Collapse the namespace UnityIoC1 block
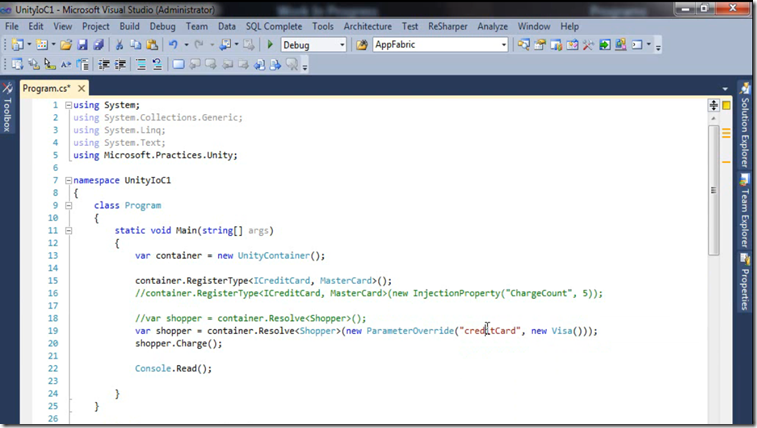The image size is (757, 428). pos(69,180)
